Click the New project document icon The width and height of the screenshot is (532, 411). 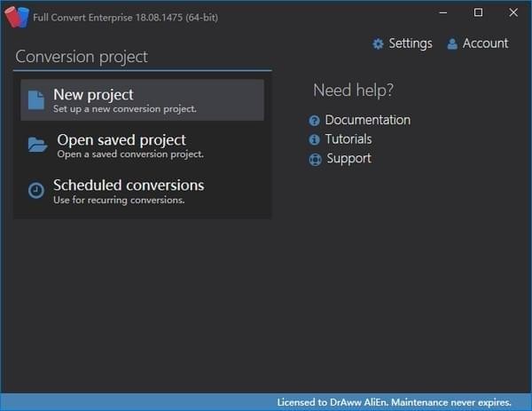(x=36, y=100)
